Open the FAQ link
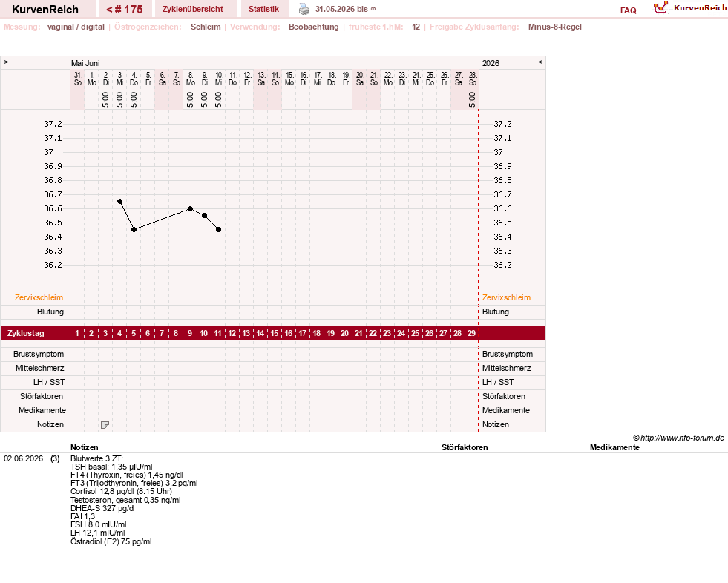The width and height of the screenshot is (728, 583). 628,10
